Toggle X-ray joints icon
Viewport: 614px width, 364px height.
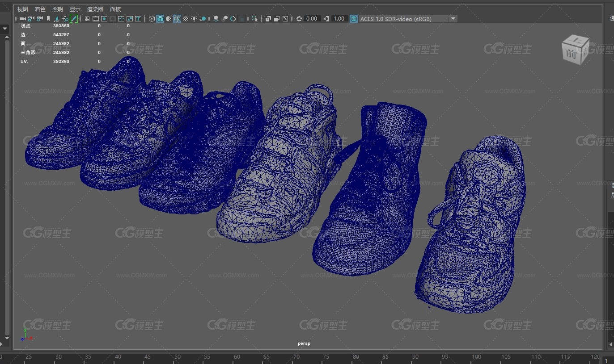pyautogui.click(x=285, y=19)
